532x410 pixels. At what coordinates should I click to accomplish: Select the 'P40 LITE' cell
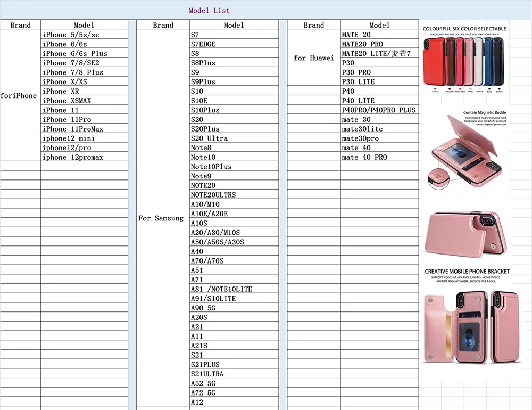(x=380, y=101)
